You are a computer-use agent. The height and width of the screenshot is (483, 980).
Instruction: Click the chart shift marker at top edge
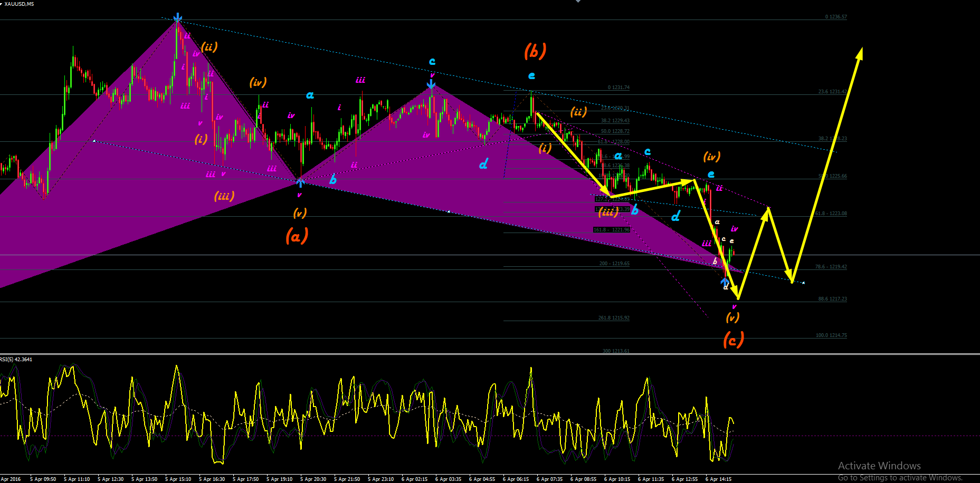(x=578, y=2)
